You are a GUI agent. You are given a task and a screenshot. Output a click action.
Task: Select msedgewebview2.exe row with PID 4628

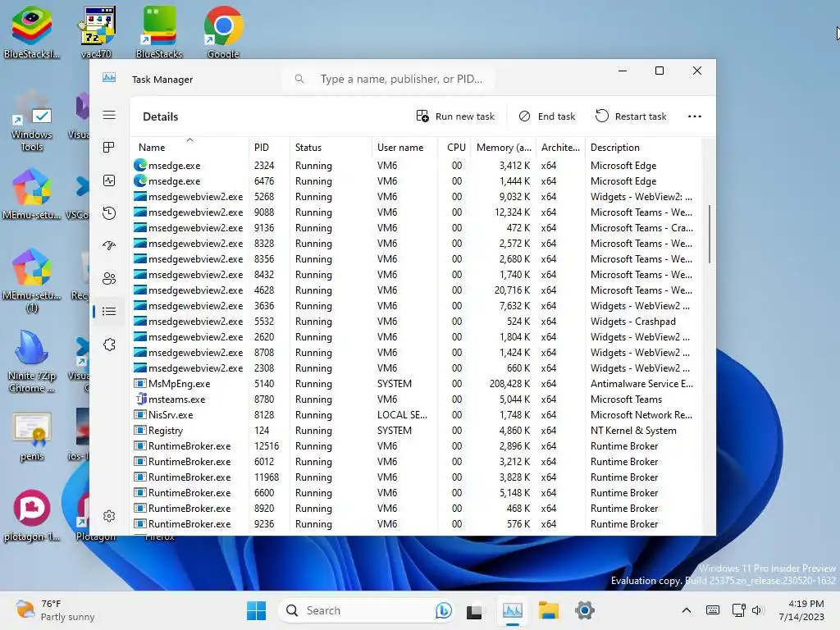[x=416, y=290]
